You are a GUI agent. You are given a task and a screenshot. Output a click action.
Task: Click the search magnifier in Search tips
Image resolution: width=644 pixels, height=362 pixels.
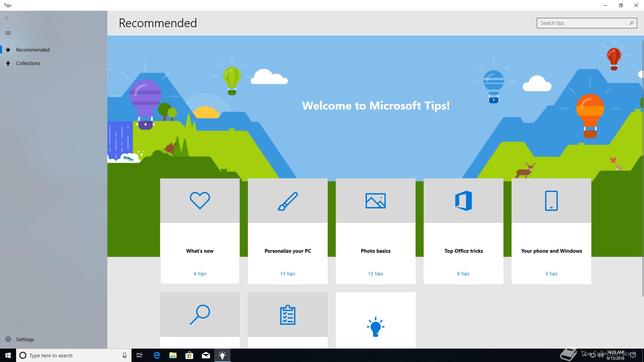click(x=632, y=23)
